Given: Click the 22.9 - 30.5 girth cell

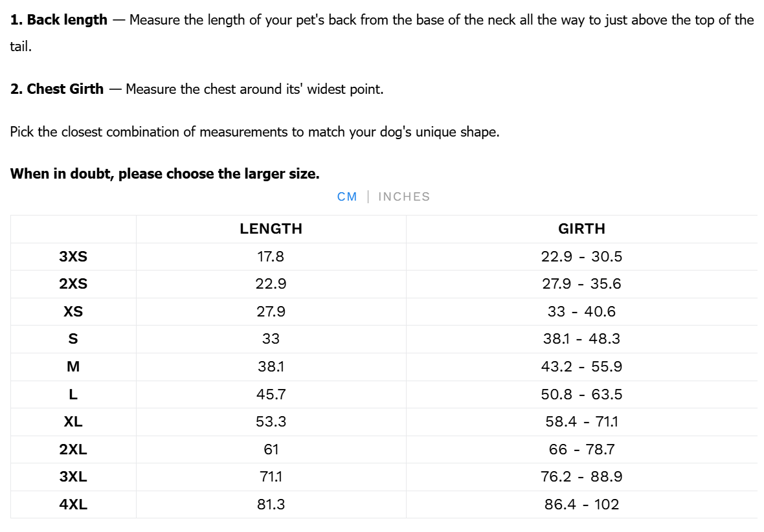Looking at the screenshot, I should click(x=581, y=256).
